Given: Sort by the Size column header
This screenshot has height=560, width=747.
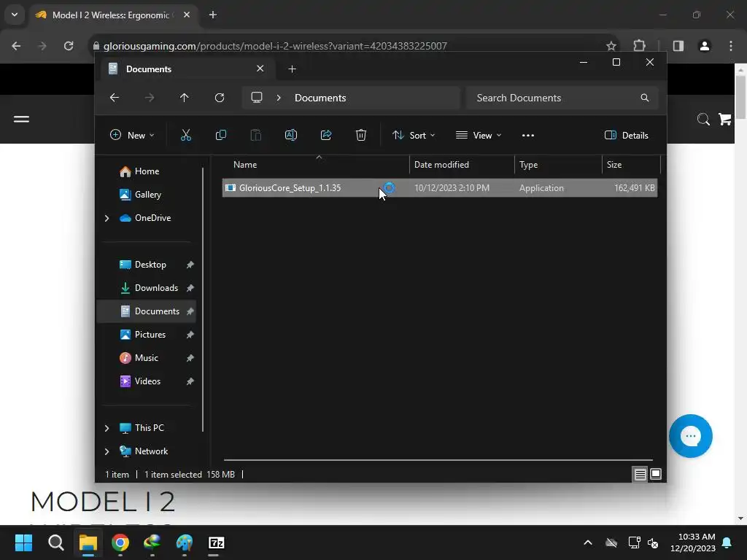Looking at the screenshot, I should tap(631, 165).
